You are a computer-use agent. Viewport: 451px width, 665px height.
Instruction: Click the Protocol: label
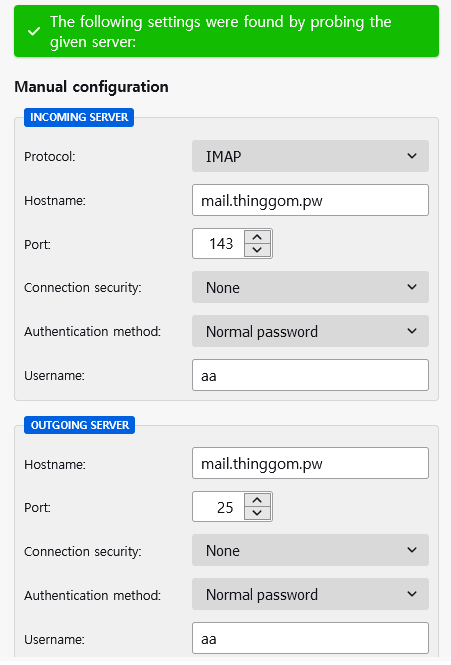coord(50,156)
